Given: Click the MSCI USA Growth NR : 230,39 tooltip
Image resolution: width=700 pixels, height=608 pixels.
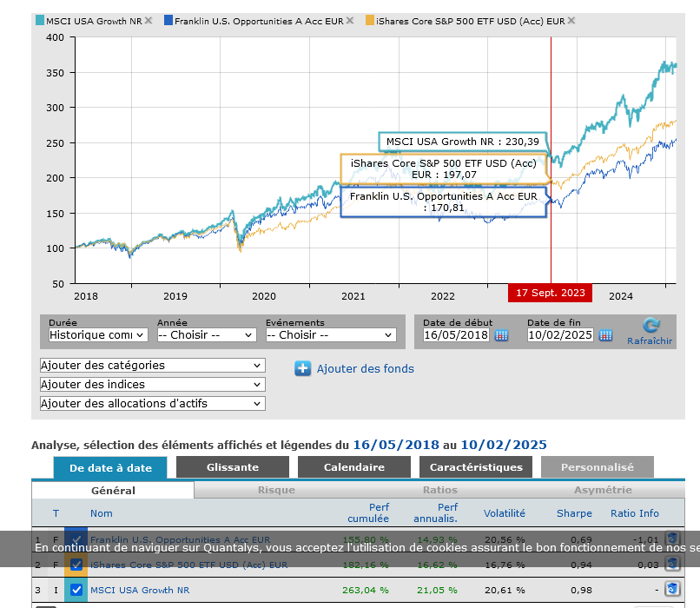Looking at the screenshot, I should [463, 142].
